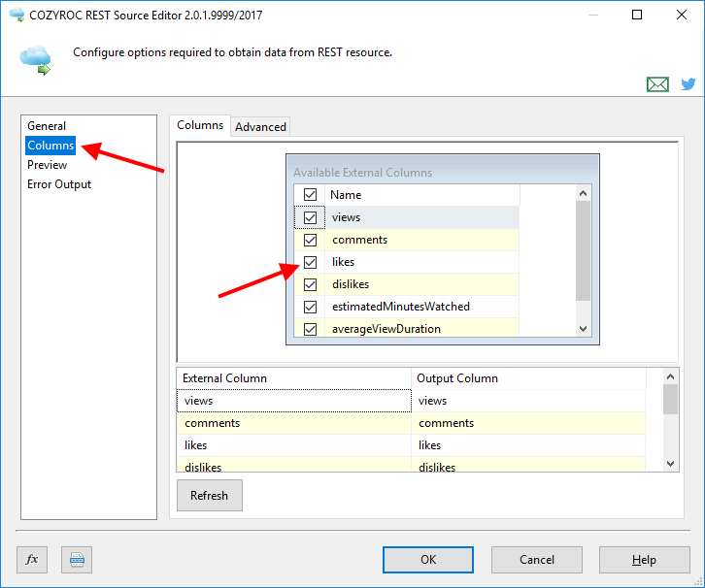
Task: Toggle the averageViewDuration checkbox
Action: [x=310, y=329]
